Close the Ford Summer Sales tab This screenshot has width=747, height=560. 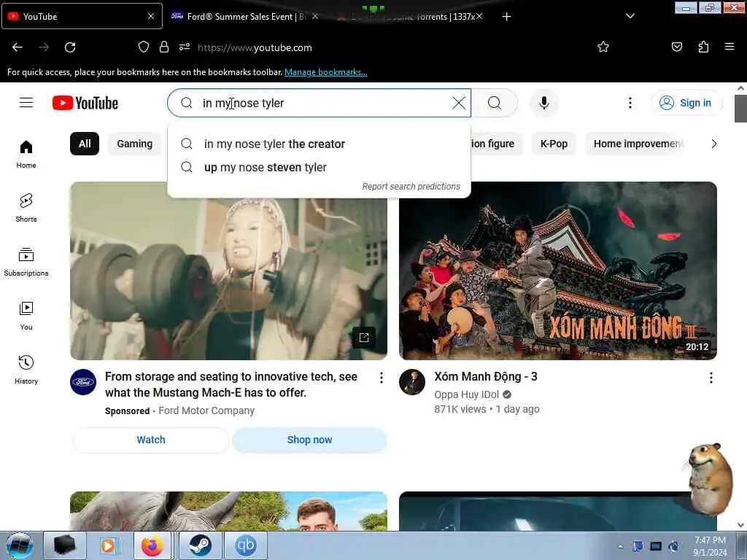tap(315, 16)
